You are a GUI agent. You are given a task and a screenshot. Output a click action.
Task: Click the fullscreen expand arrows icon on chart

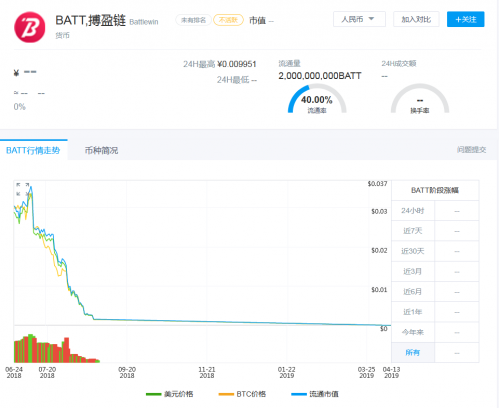point(23,189)
